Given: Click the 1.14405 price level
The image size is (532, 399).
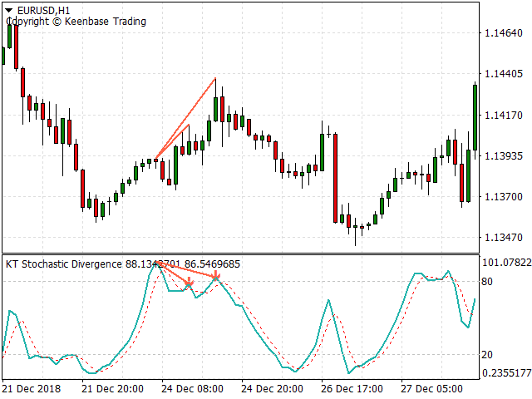Looking at the screenshot, I should coord(504,74).
